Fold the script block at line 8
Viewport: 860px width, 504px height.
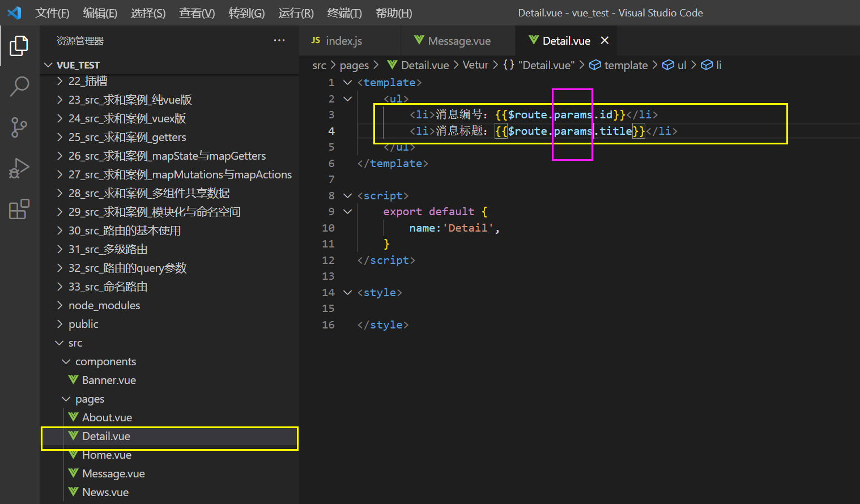[x=348, y=195]
